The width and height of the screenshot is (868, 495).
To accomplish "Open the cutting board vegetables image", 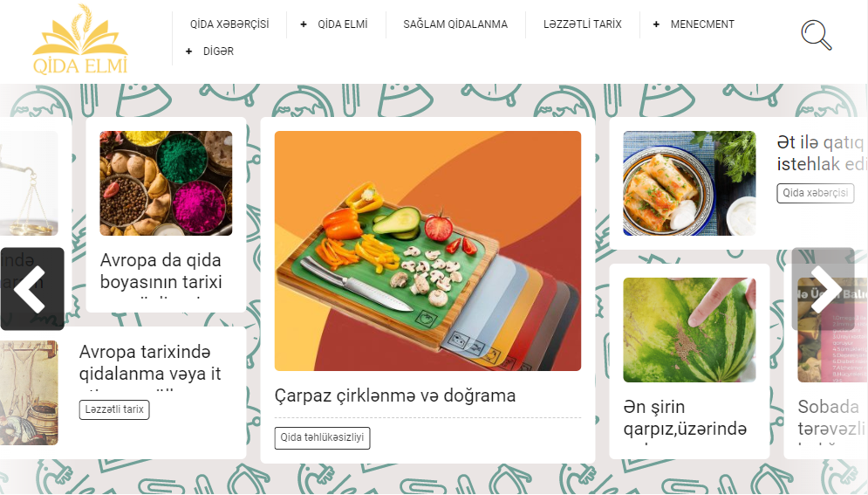I will coord(428,251).
